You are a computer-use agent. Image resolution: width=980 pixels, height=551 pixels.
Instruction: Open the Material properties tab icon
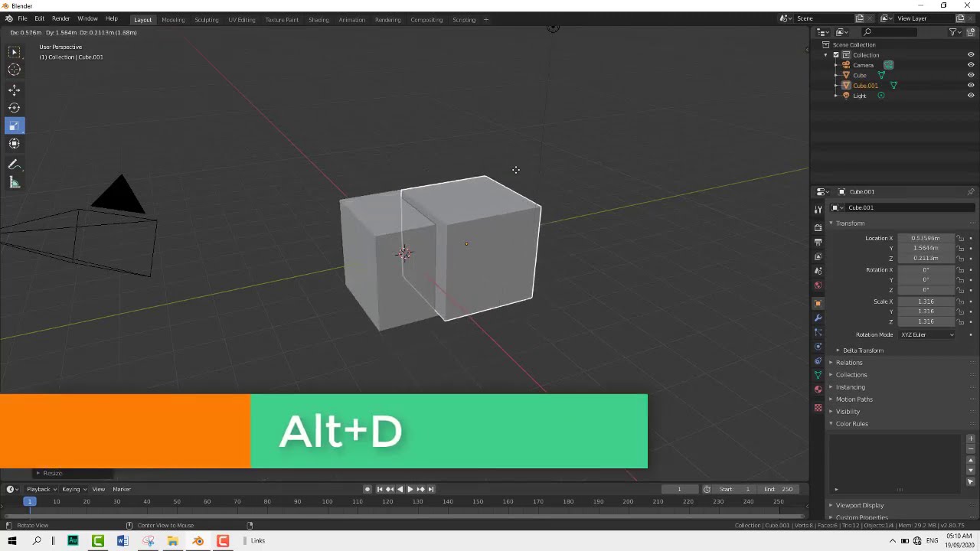click(x=818, y=390)
